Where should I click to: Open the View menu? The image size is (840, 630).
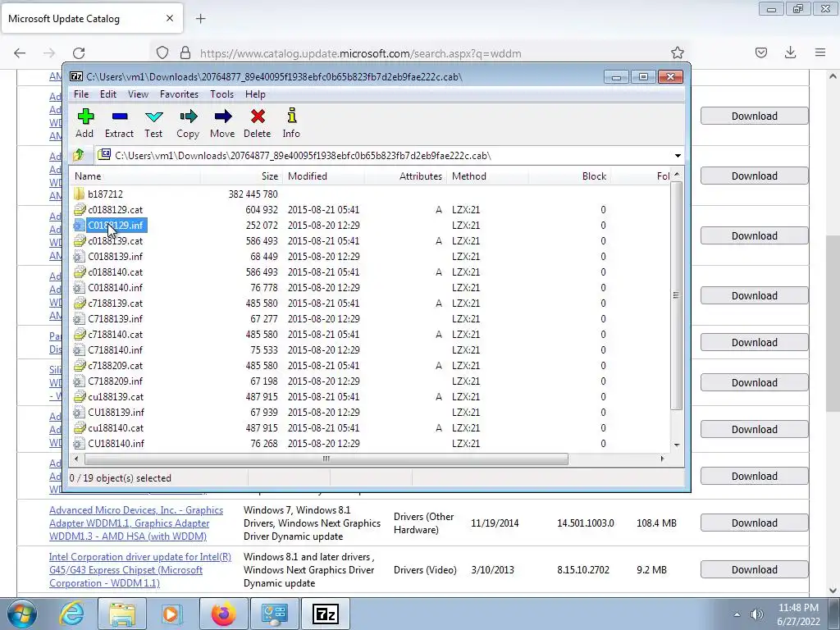point(138,94)
